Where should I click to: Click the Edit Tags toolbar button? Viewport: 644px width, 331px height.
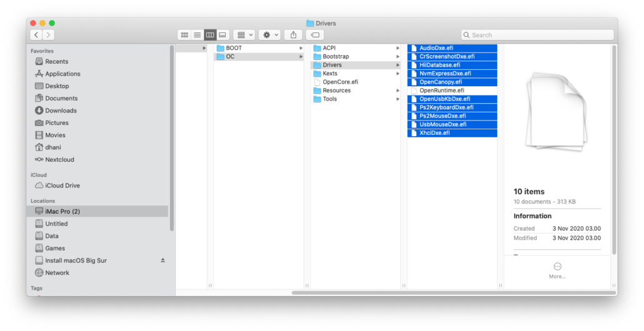point(316,35)
